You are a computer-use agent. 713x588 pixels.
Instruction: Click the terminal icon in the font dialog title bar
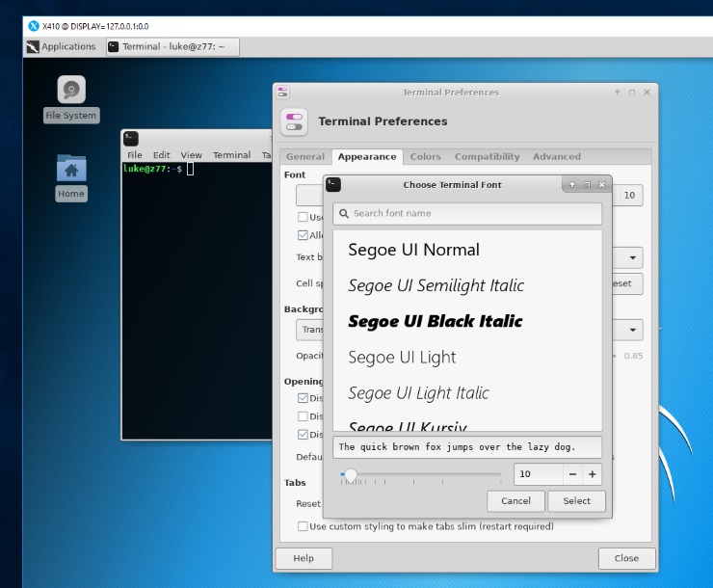[333, 184]
